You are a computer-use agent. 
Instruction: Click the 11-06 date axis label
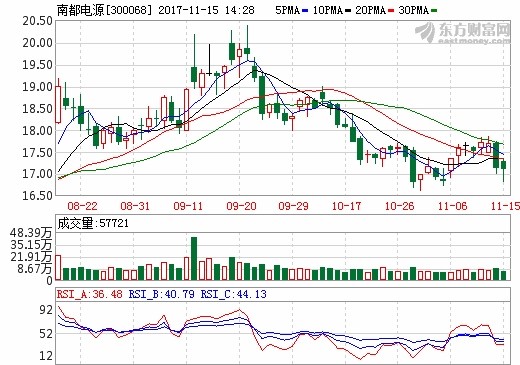[452, 206]
